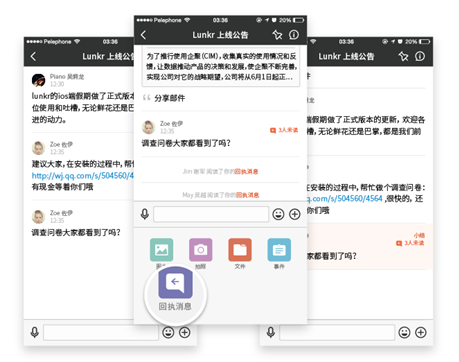Image resolution: width=459 pixels, height=362 pixels.
Task: Tap pin icon in right phone header
Action: [403, 56]
